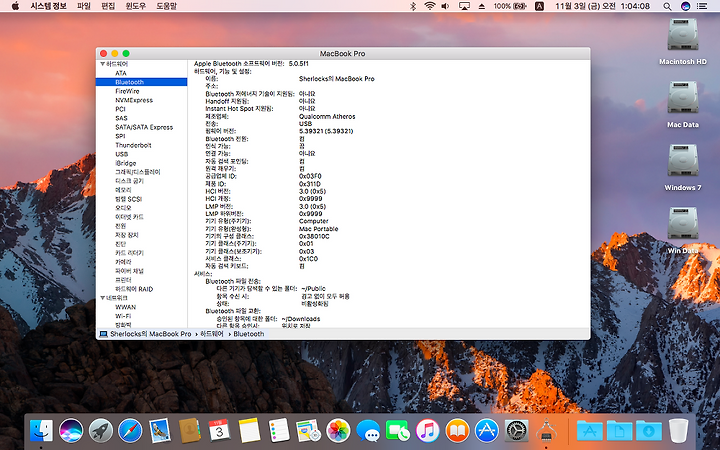Click the date and time in menu bar
This screenshot has height=450, width=720.
(x=602, y=6)
